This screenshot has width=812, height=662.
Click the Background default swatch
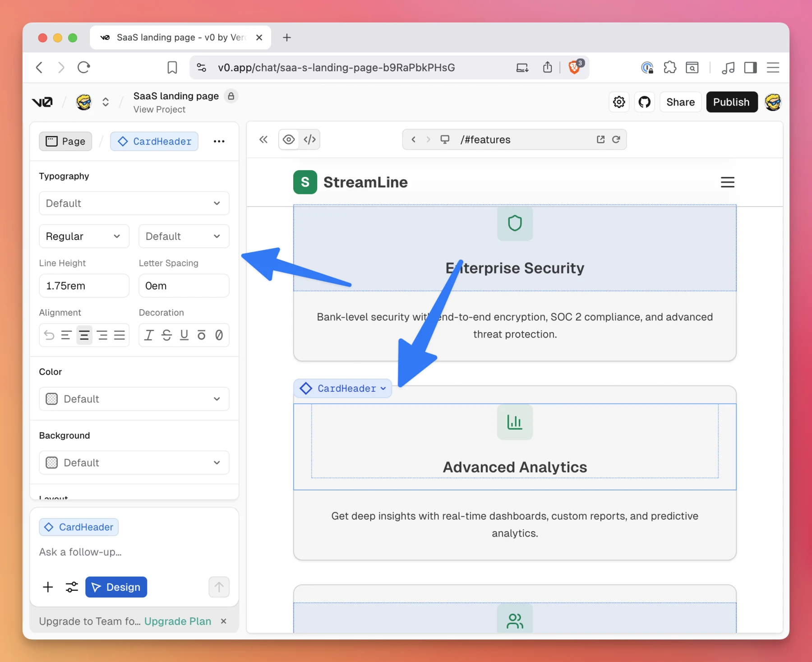(52, 463)
